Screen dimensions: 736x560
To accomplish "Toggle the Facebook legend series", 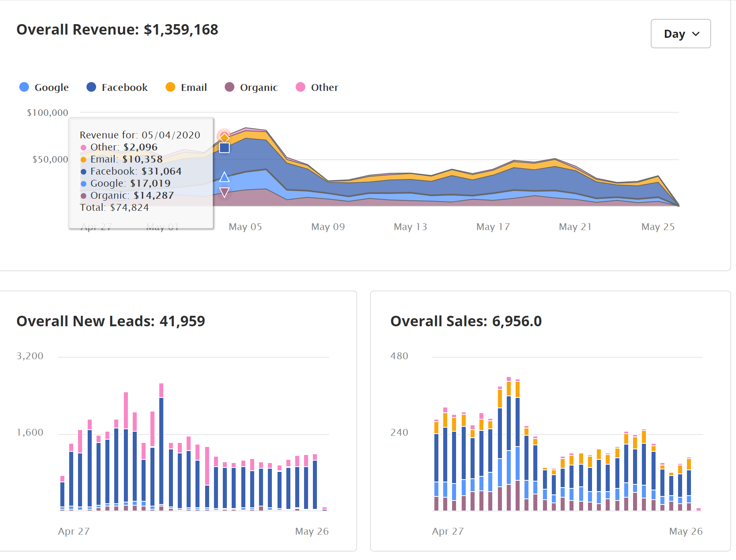I will (117, 87).
